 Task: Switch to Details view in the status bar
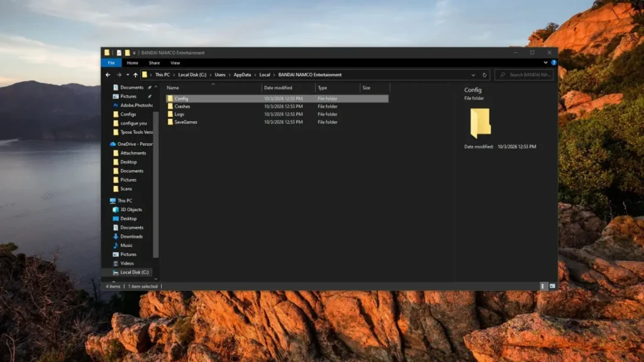pyautogui.click(x=543, y=287)
